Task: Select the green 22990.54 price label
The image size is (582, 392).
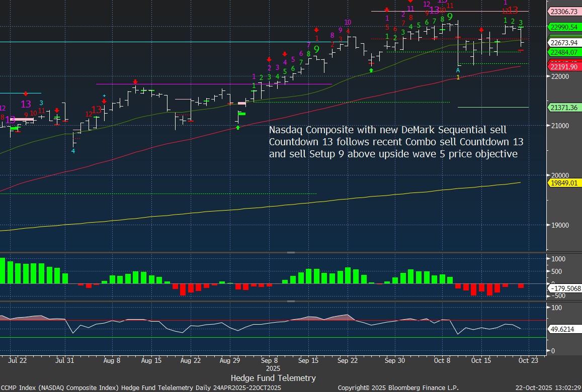Action: (563, 27)
